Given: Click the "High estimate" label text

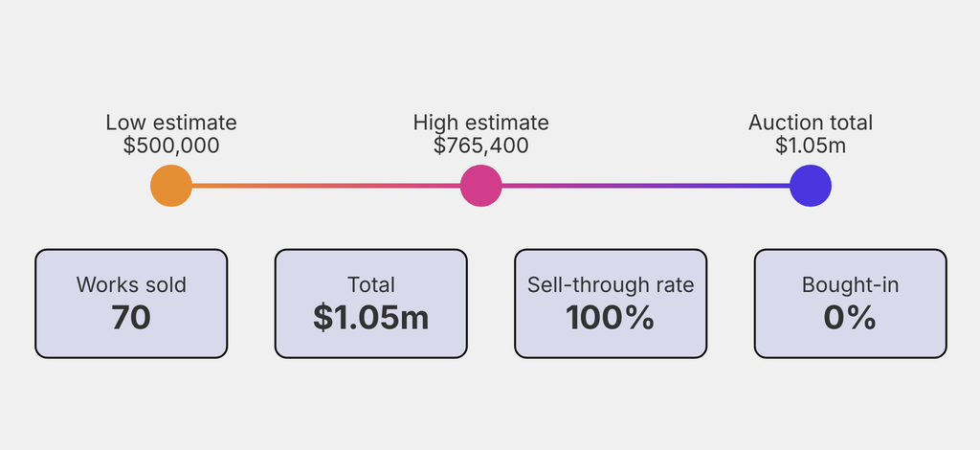Looking at the screenshot, I should [x=481, y=123].
